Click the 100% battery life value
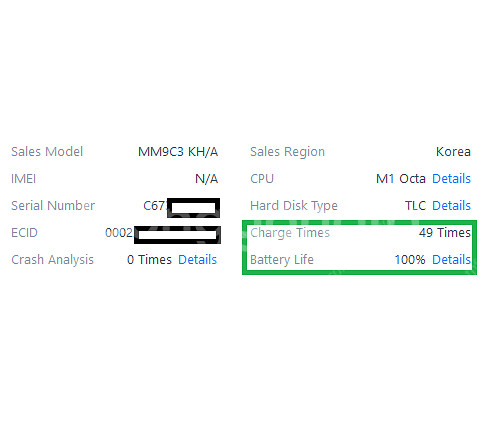This screenshot has width=483, height=445. click(410, 259)
